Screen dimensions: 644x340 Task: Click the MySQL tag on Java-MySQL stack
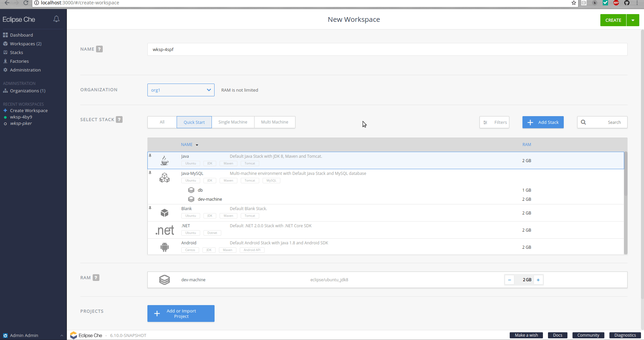[271, 181]
